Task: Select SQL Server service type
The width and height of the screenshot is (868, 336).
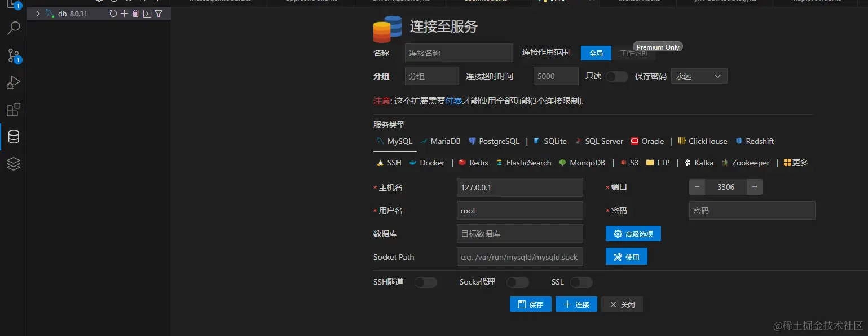Action: click(x=599, y=141)
